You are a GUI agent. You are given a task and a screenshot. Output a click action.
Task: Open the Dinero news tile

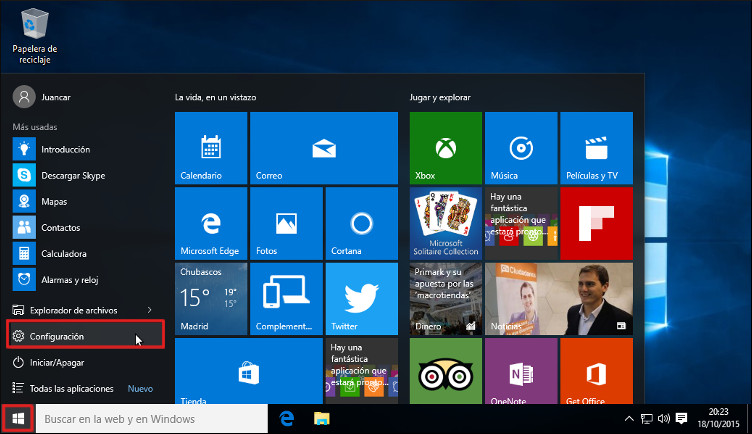pos(446,299)
